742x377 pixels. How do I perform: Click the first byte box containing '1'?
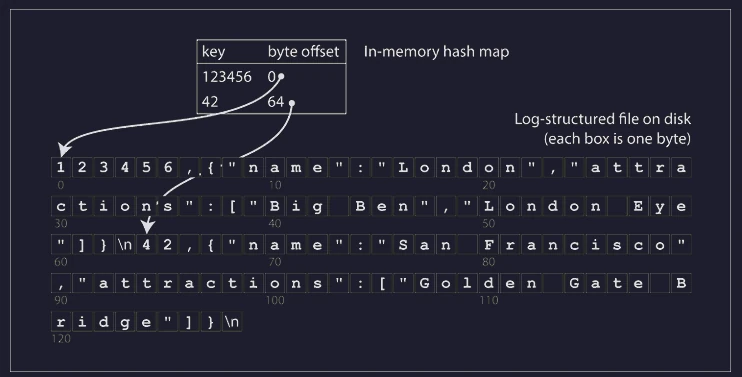tap(61, 167)
